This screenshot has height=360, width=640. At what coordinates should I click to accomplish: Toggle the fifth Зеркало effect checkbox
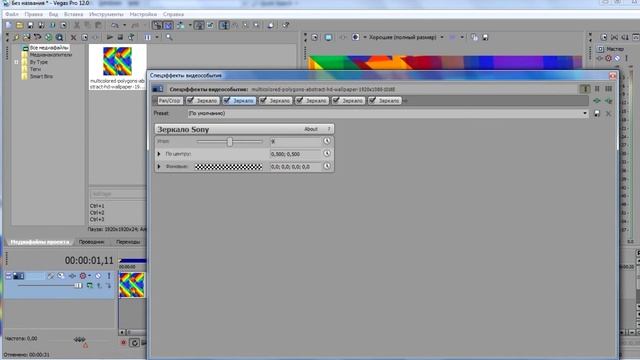click(x=336, y=100)
